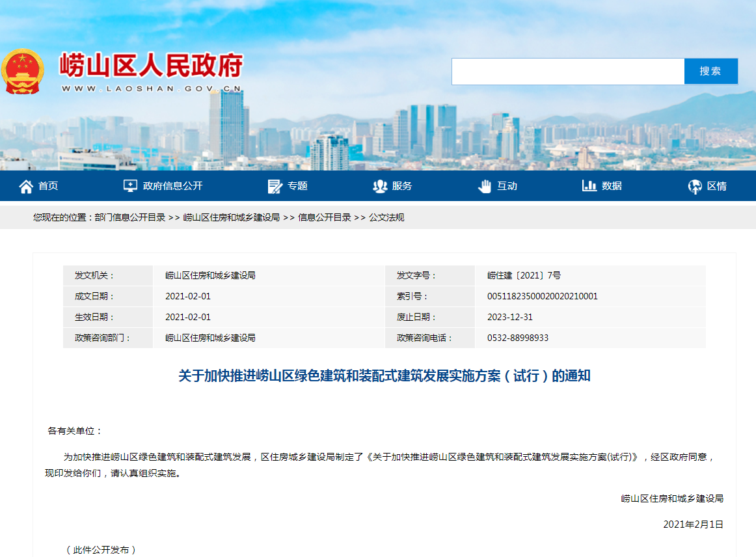Click the map icon beside 区情
This screenshot has width=756, height=557.
[x=695, y=186]
